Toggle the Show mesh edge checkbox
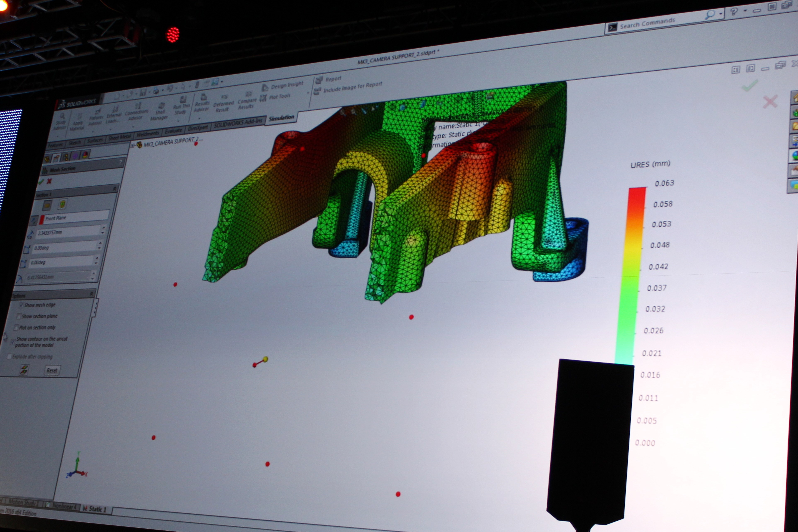The width and height of the screenshot is (798, 532). point(22,305)
